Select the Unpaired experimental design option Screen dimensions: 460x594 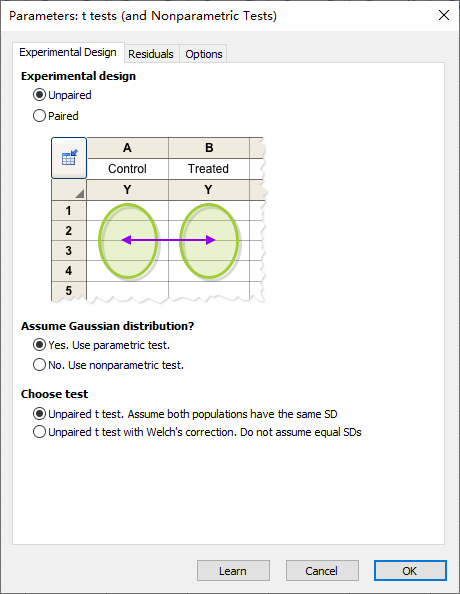click(63, 95)
